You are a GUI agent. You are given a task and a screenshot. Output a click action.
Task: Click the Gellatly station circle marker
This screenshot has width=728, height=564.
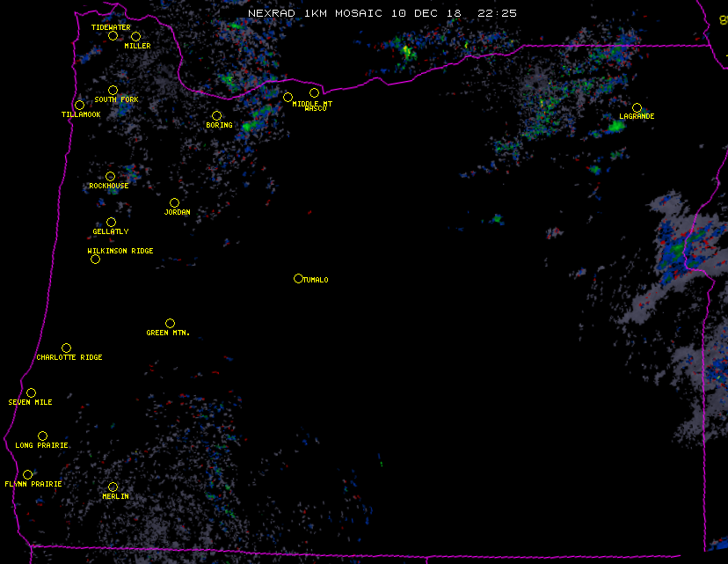point(111,222)
